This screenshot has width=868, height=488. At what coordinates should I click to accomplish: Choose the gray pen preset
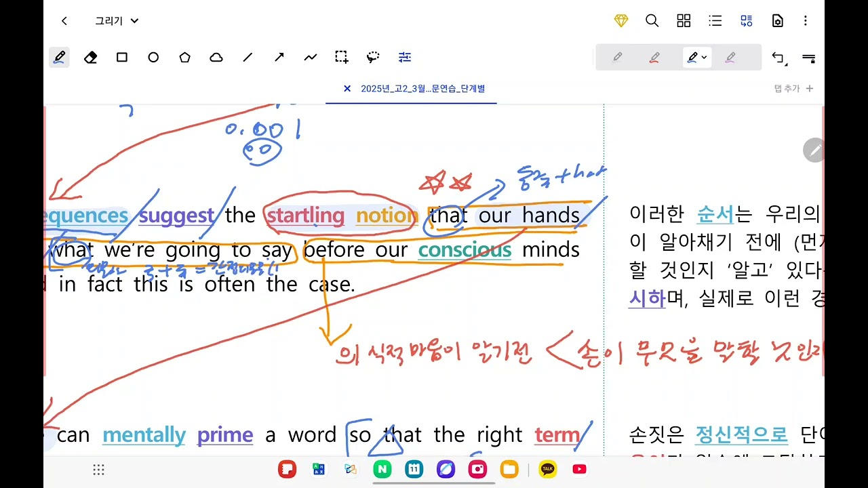(617, 58)
